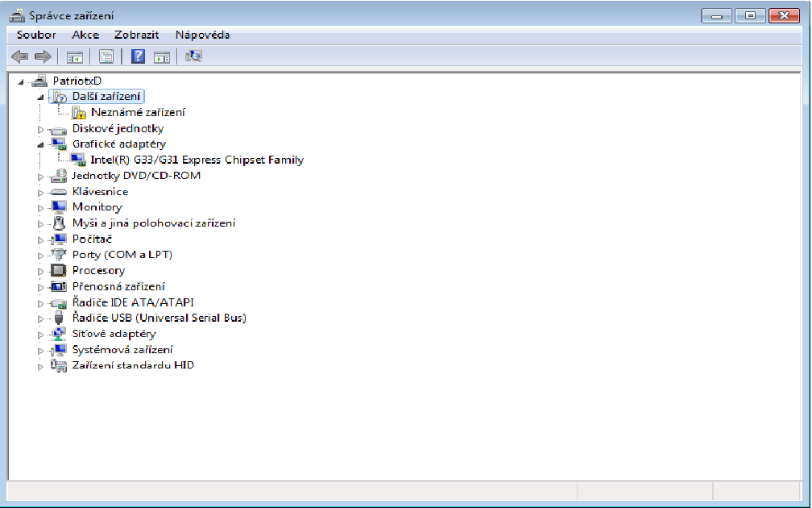Expand the Procesory node
This screenshot has height=508, width=812.
pos(40,271)
